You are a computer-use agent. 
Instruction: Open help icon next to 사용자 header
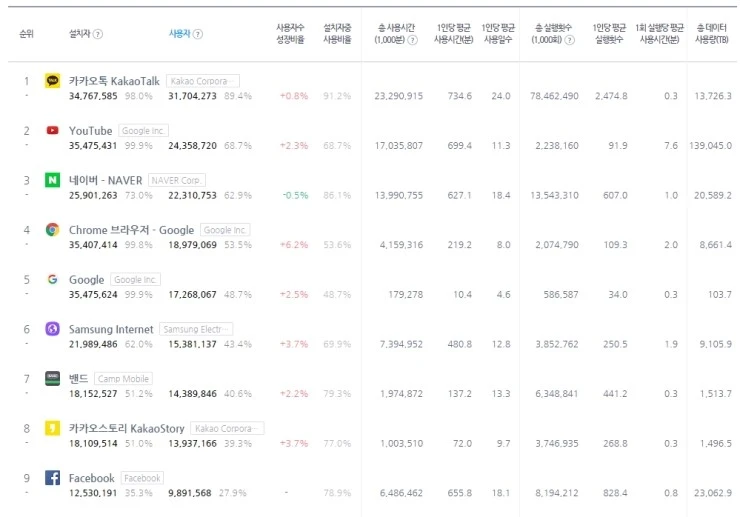pyautogui.click(x=198, y=34)
